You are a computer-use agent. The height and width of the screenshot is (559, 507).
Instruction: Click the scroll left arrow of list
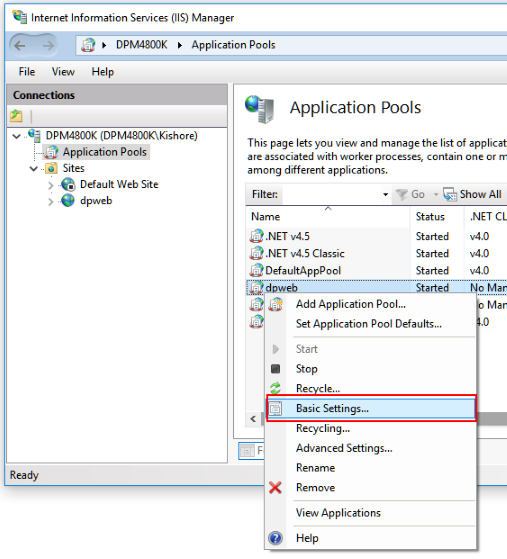pyautogui.click(x=254, y=419)
